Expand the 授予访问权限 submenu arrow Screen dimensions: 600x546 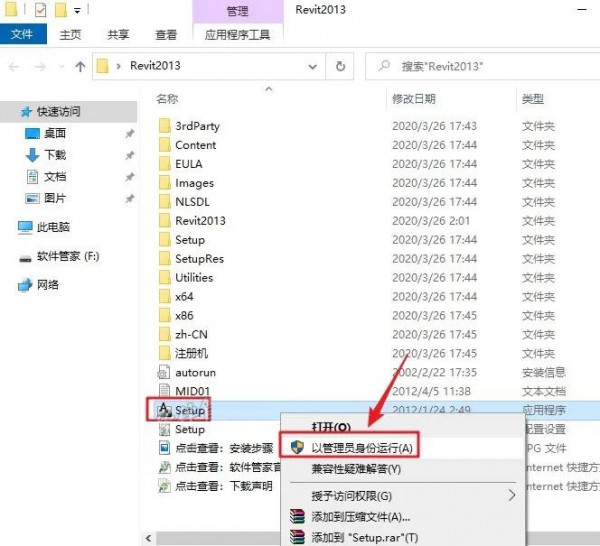512,495
